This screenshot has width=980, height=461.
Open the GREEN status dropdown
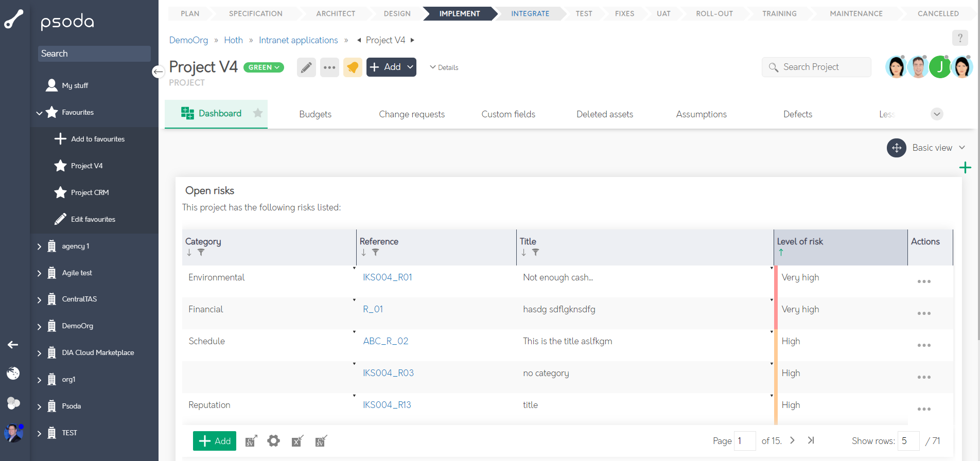tap(264, 67)
